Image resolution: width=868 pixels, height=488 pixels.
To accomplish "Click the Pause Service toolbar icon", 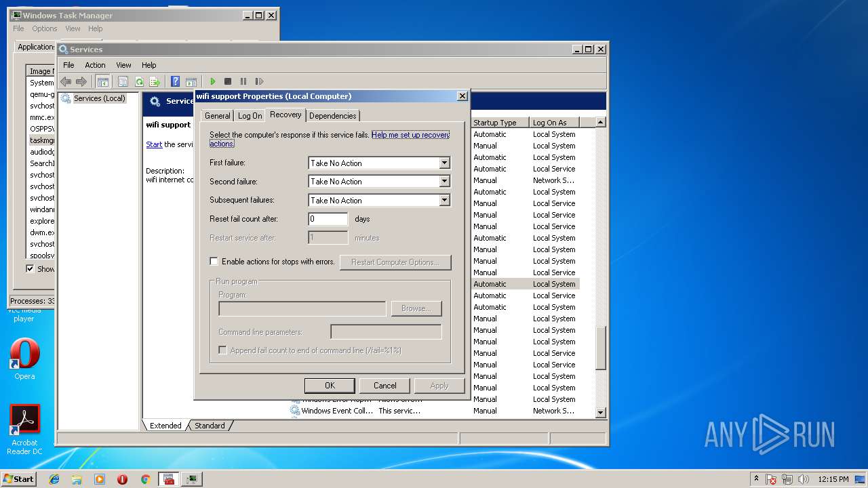I will click(x=243, y=81).
